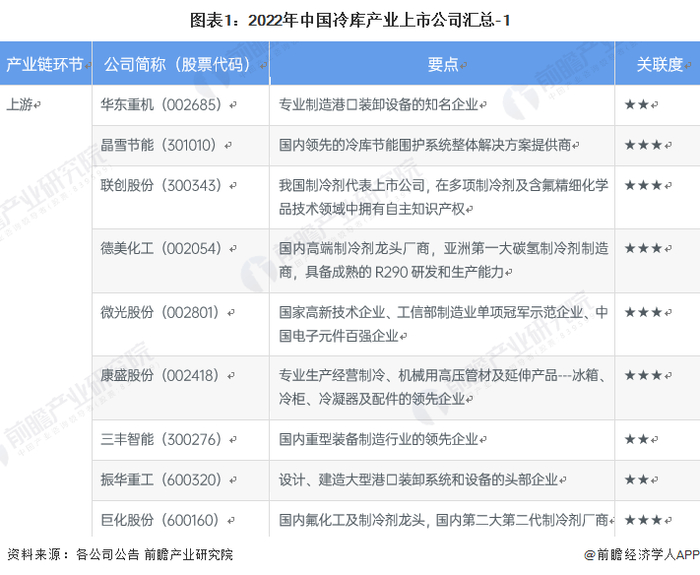The image size is (700, 575).
Task: Click star rating in 康盛股份 row
Action: (643, 375)
